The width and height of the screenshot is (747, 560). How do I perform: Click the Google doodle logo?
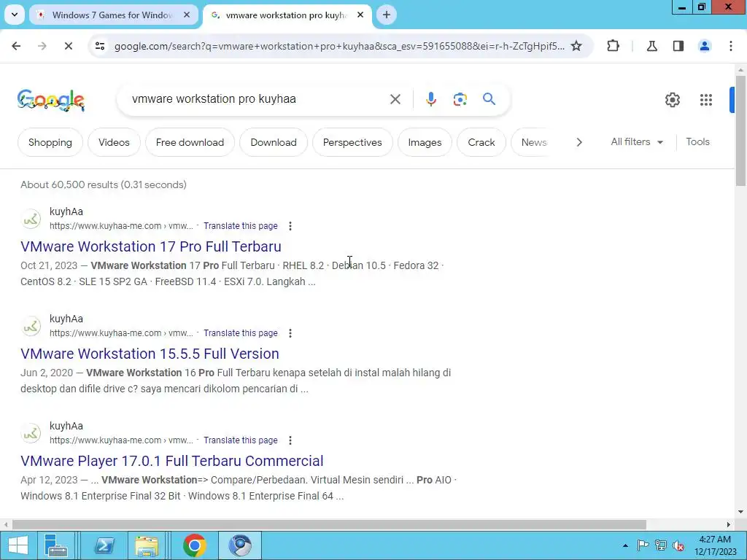click(x=51, y=100)
